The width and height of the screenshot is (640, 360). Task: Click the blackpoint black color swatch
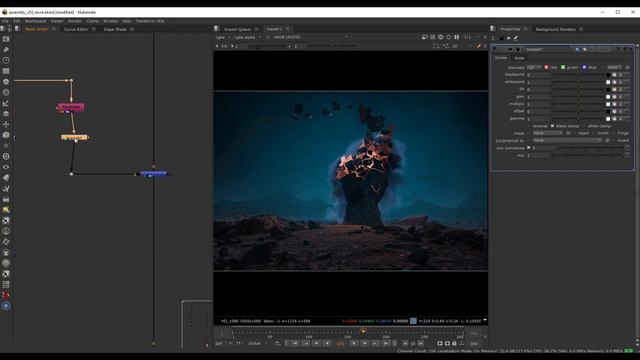608,75
